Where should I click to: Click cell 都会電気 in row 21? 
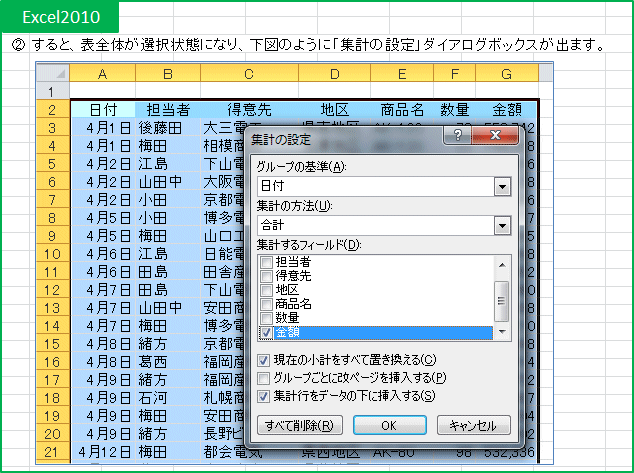[249, 452]
